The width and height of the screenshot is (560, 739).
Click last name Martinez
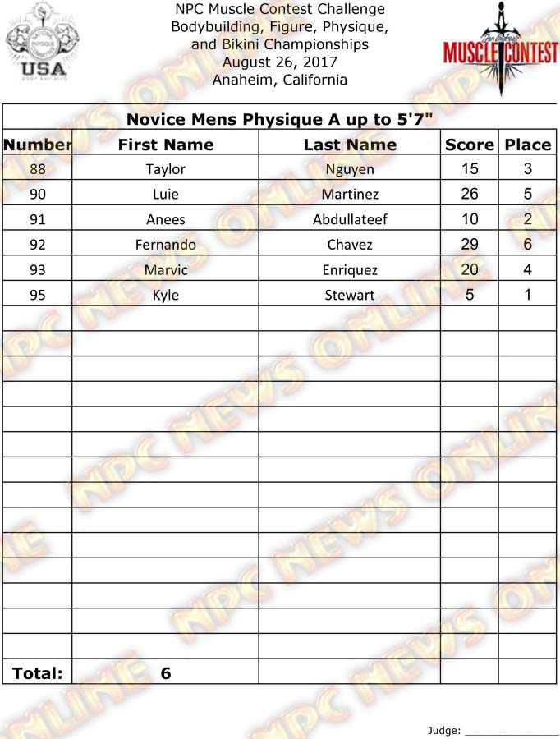coord(350,195)
